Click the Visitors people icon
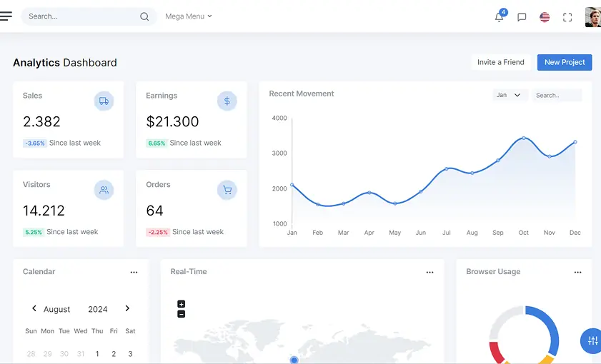 pos(104,190)
